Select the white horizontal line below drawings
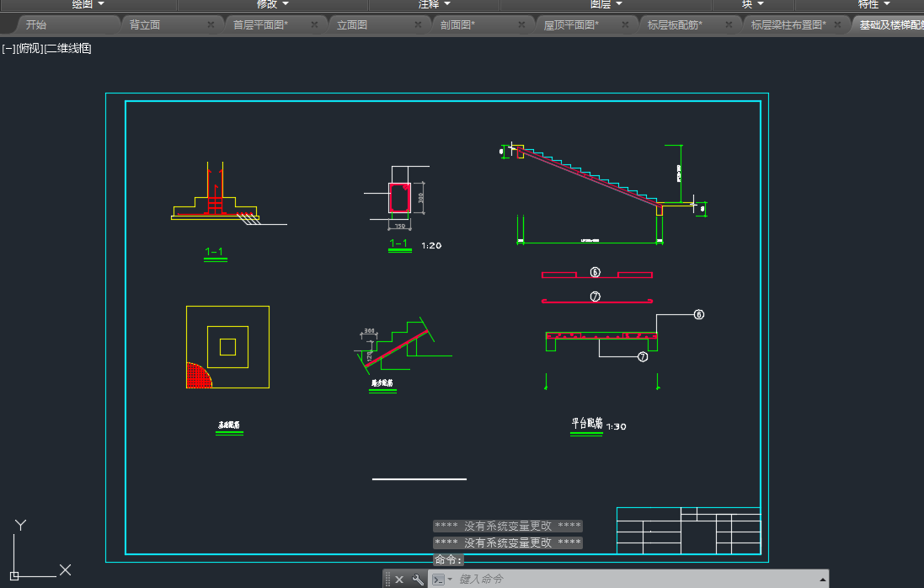This screenshot has width=924, height=588. coord(419,479)
